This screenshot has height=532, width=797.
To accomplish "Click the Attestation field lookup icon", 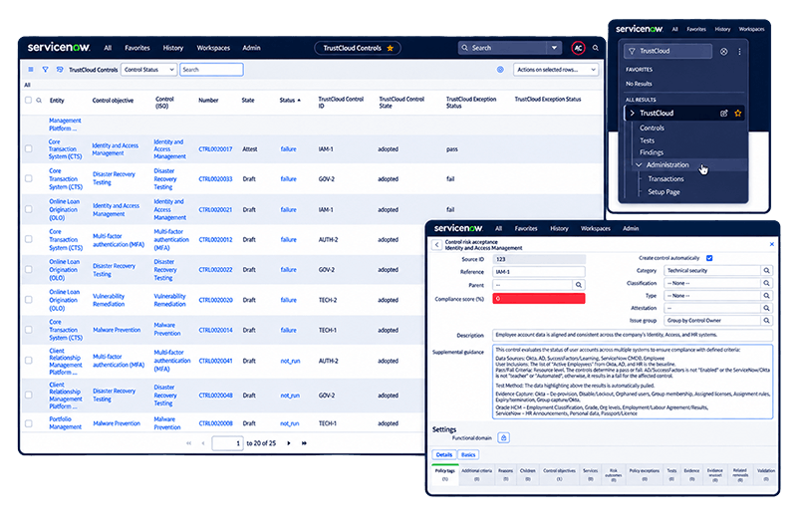I will [x=766, y=308].
